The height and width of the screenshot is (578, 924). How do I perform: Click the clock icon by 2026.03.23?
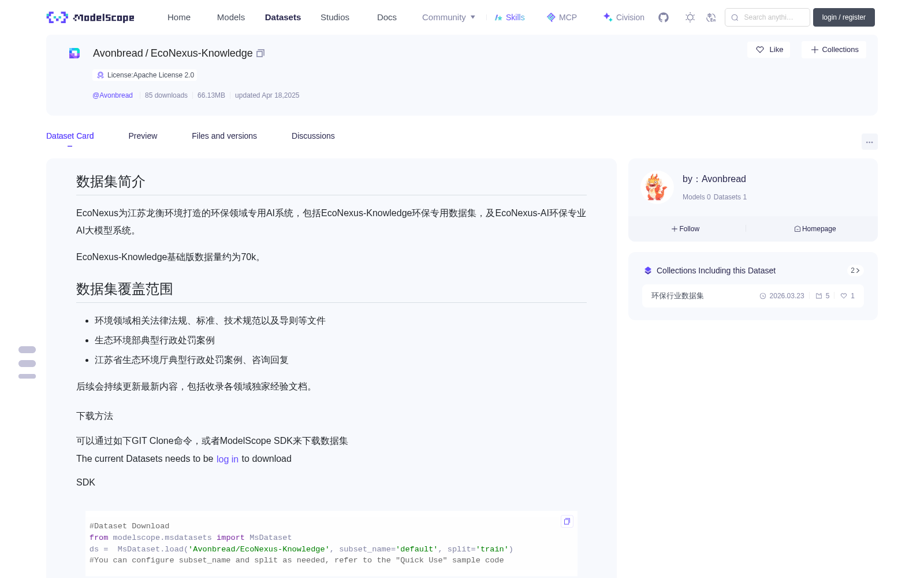763,296
